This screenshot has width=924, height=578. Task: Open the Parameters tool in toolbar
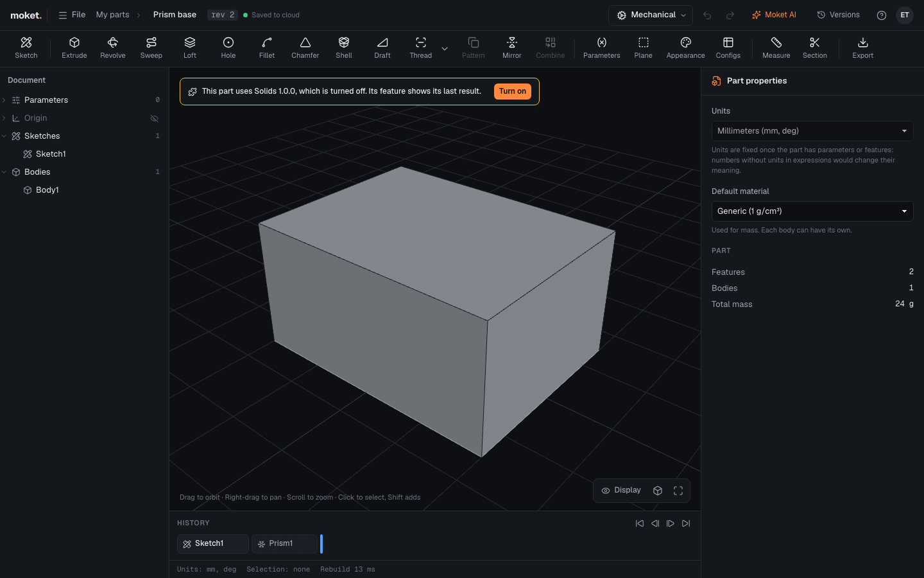click(602, 48)
